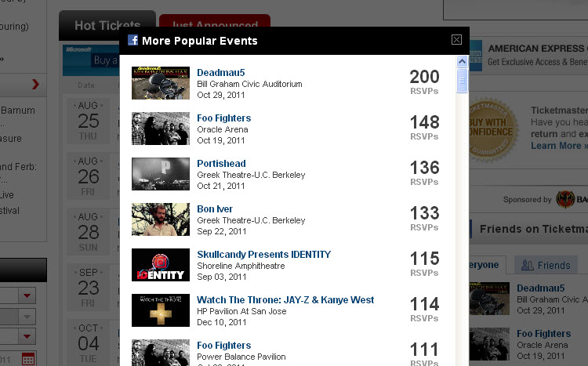Open Foo Fighters Power Balance Pavilion event
This screenshot has width=588, height=366.
point(224,346)
